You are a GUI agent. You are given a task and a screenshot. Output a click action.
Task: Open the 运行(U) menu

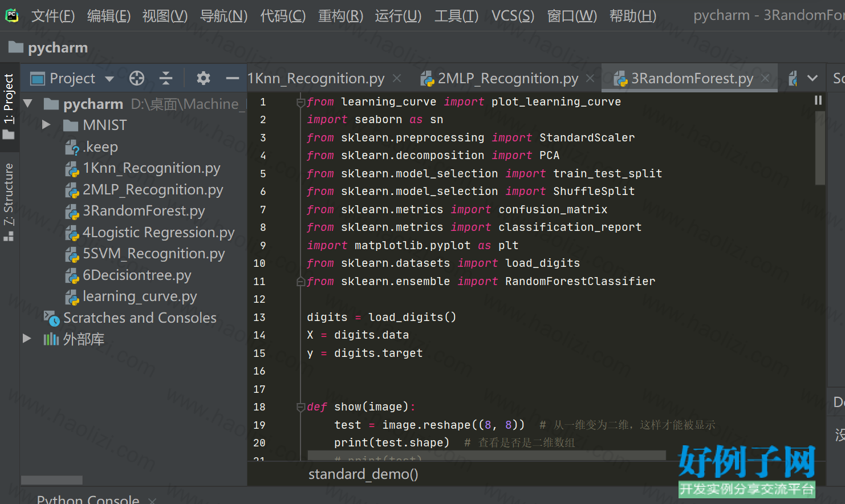click(398, 15)
